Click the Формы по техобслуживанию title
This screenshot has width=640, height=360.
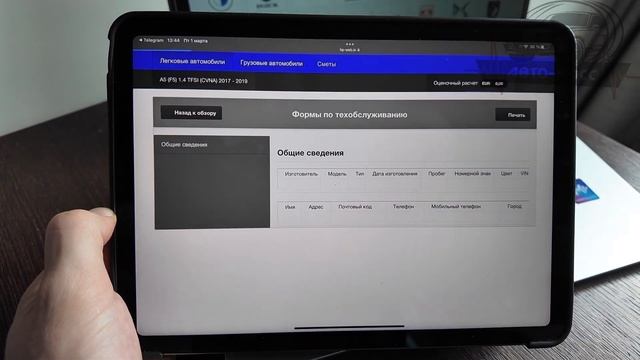(349, 115)
